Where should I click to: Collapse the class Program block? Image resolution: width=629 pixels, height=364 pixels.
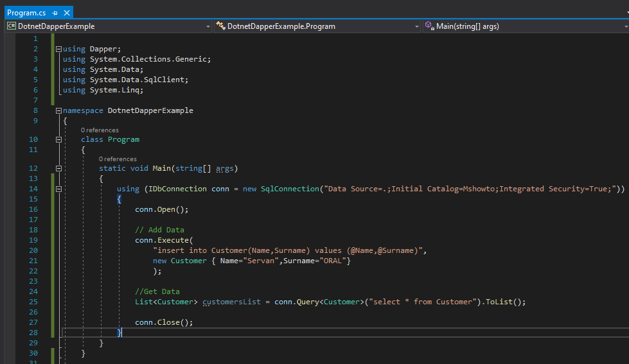click(58, 139)
